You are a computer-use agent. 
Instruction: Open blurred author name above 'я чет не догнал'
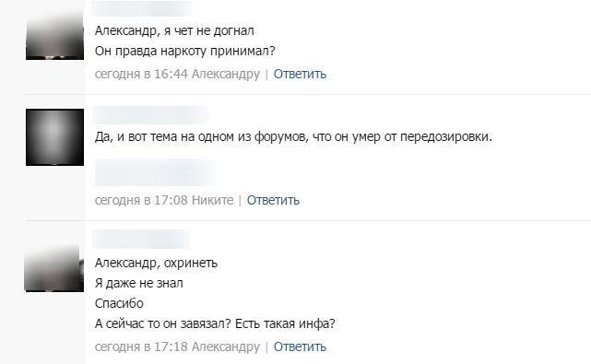(x=142, y=8)
